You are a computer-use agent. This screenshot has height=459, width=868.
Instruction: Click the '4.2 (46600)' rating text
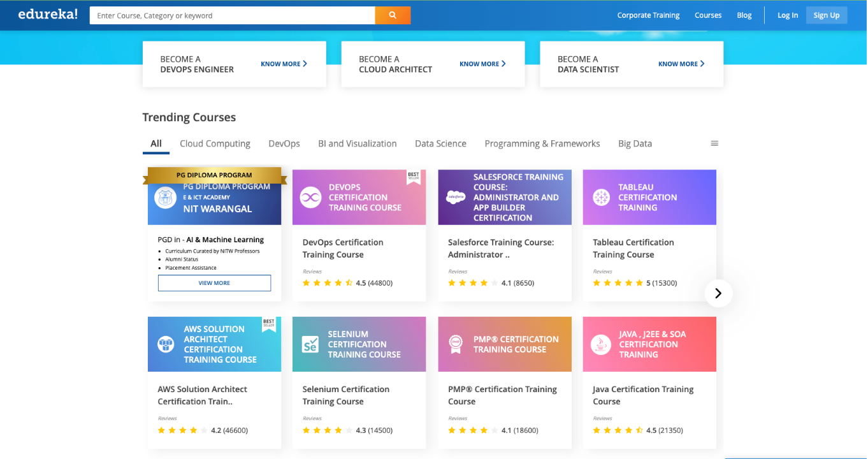(x=229, y=430)
